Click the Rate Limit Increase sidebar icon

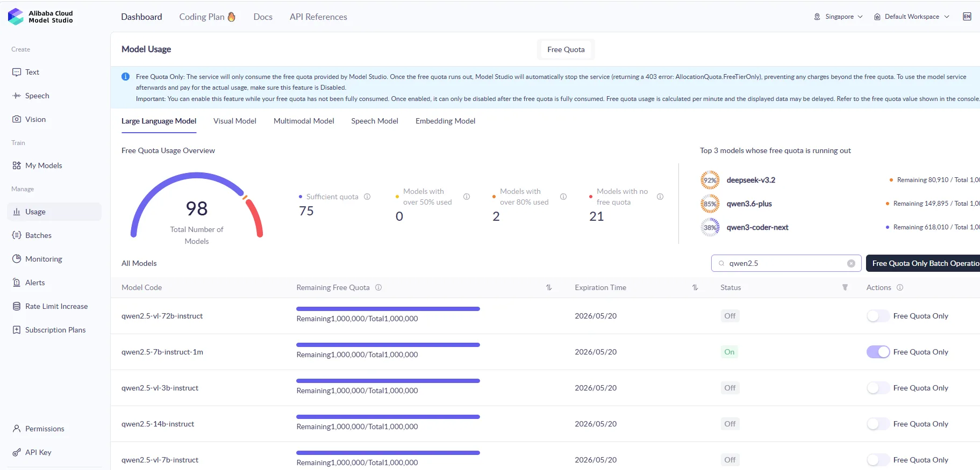pos(17,306)
